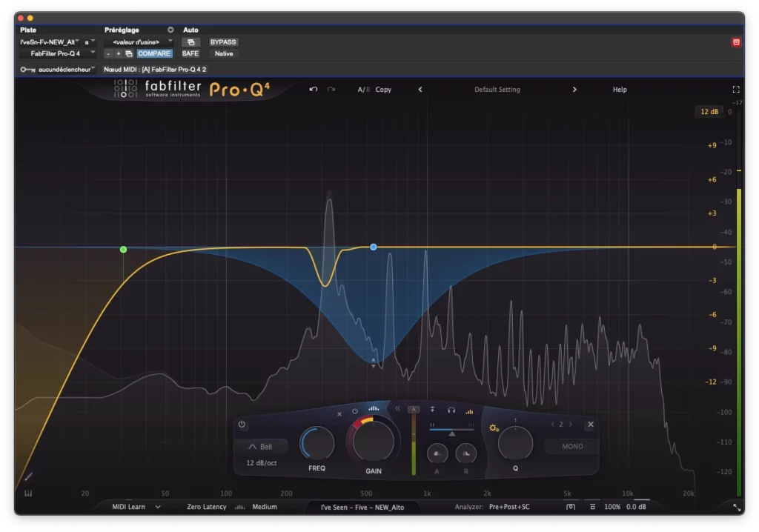
Task: Click the pencil EQ sketch icon
Action: (x=29, y=477)
